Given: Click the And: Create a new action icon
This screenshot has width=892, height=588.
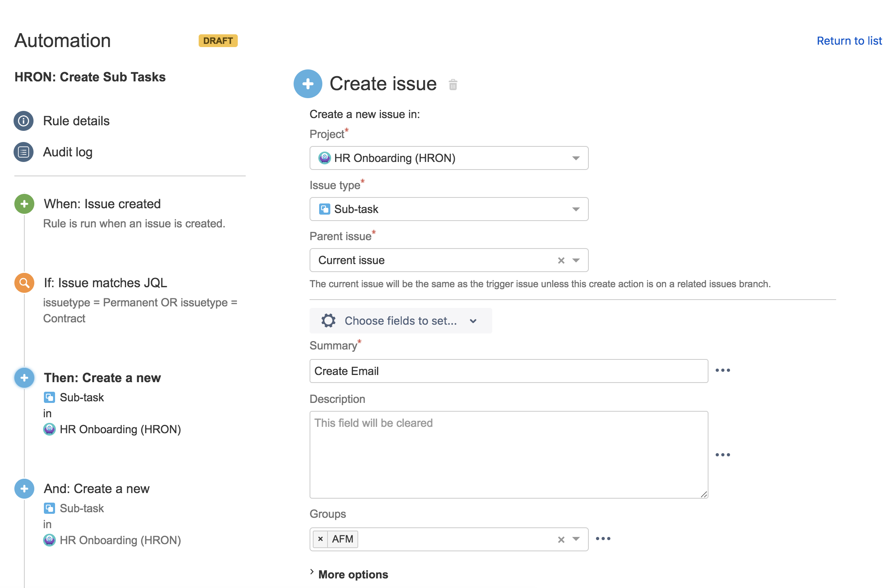Looking at the screenshot, I should [24, 489].
